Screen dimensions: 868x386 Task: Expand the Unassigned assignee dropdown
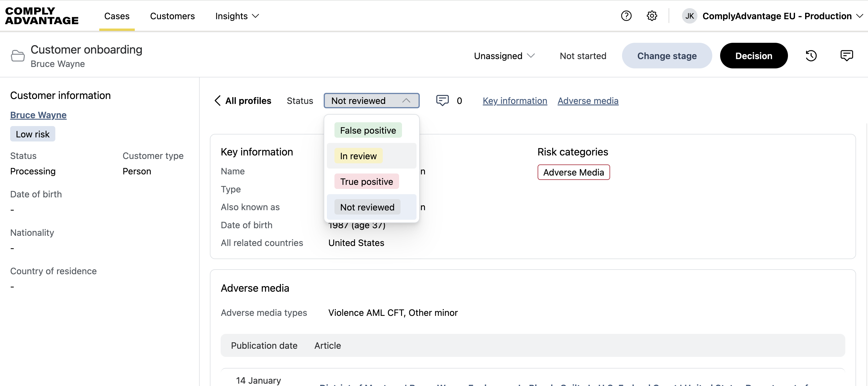[504, 56]
